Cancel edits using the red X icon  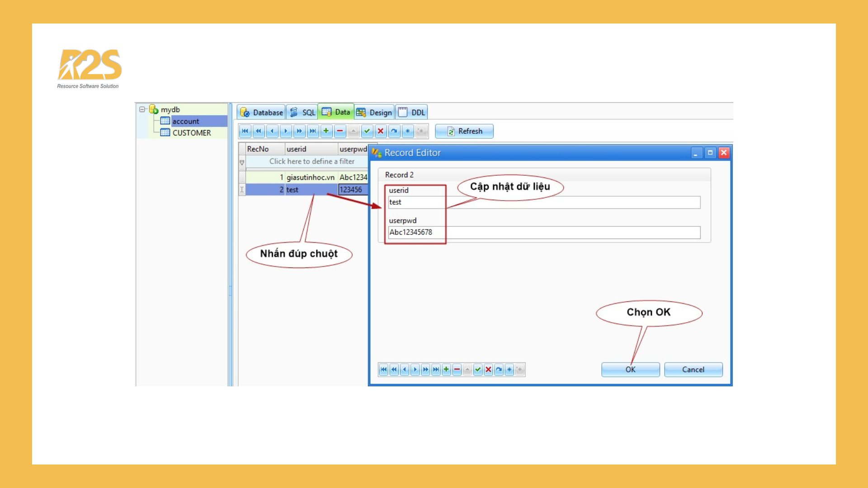click(x=381, y=131)
